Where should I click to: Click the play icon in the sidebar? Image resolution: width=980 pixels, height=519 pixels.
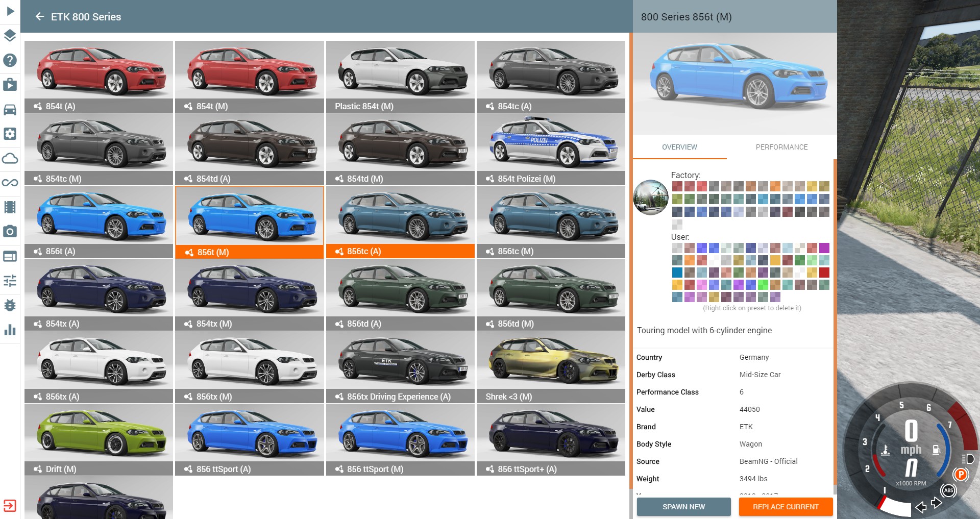[10, 11]
